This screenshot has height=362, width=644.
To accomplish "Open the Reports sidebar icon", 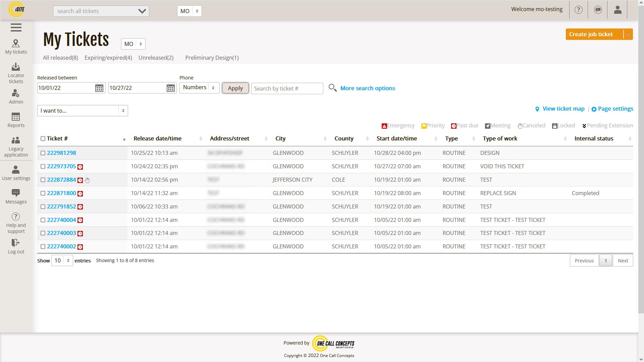I will [16, 120].
